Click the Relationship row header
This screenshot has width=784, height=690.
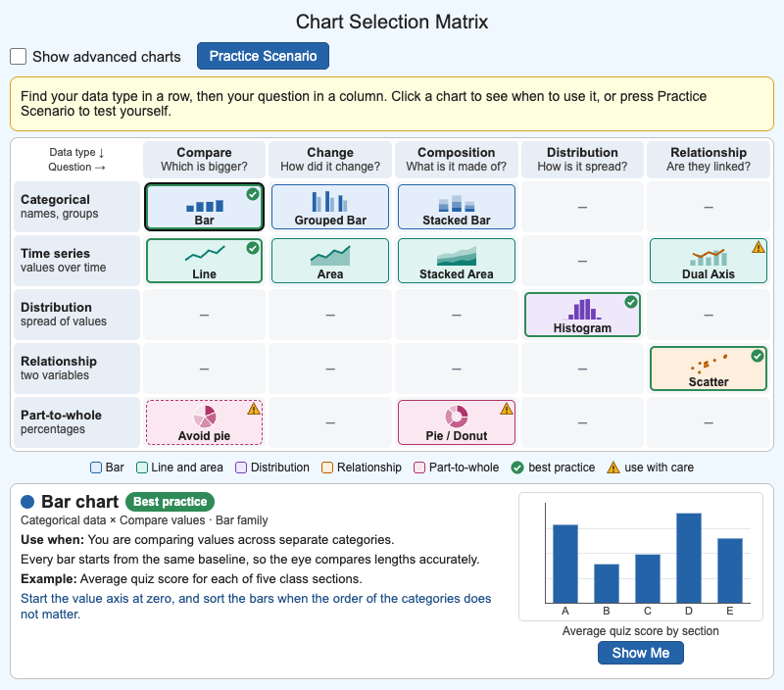[76, 369]
